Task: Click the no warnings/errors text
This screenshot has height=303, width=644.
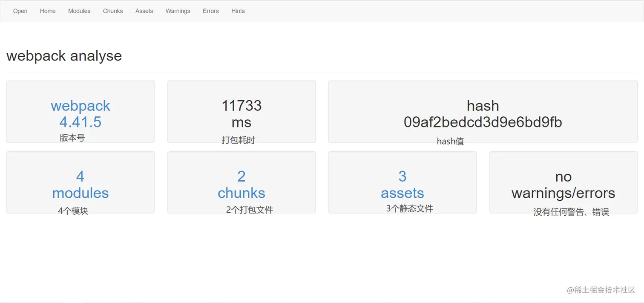Action: click(x=563, y=185)
